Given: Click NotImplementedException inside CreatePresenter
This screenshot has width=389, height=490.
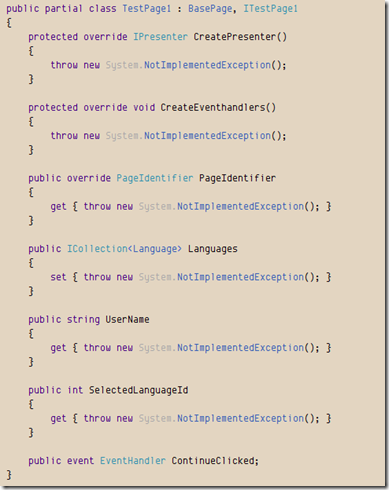Looking at the screenshot, I should [207, 65].
